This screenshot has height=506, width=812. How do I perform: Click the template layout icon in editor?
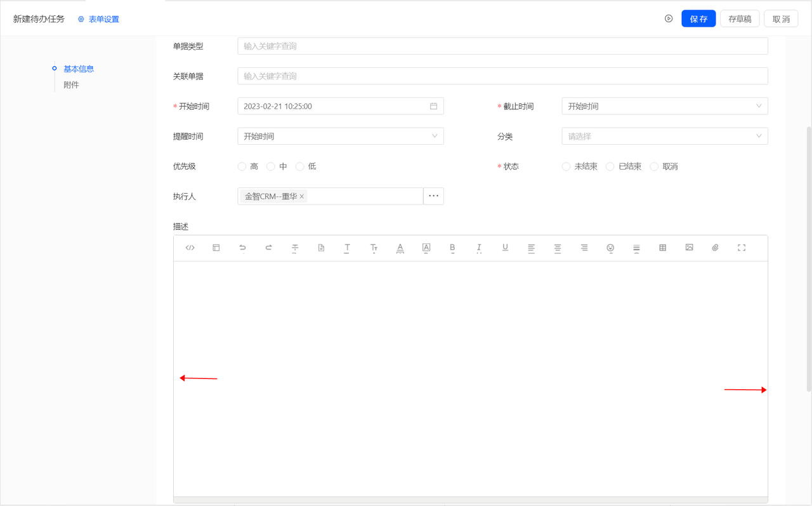216,248
